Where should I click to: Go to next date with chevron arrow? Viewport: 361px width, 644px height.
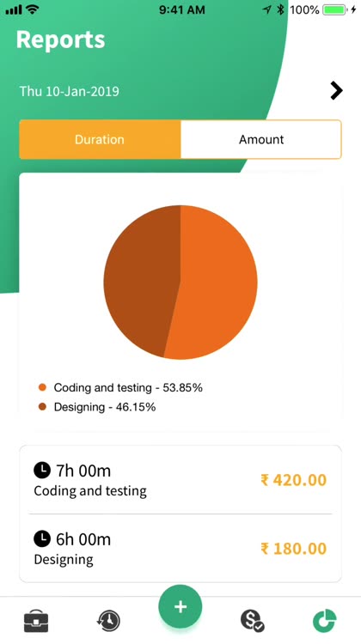[x=336, y=91]
